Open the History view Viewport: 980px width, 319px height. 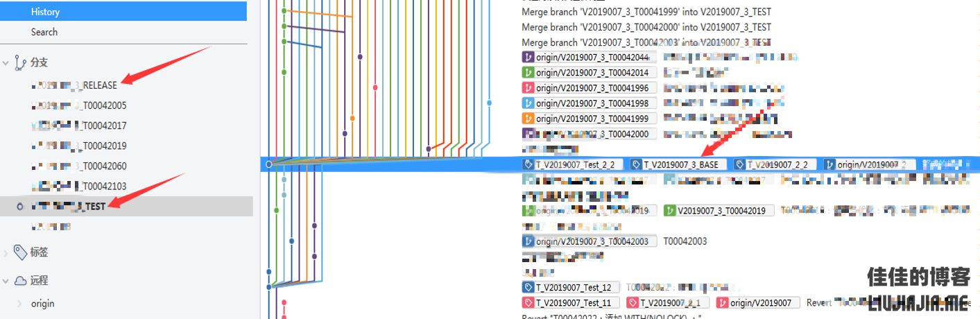click(45, 12)
